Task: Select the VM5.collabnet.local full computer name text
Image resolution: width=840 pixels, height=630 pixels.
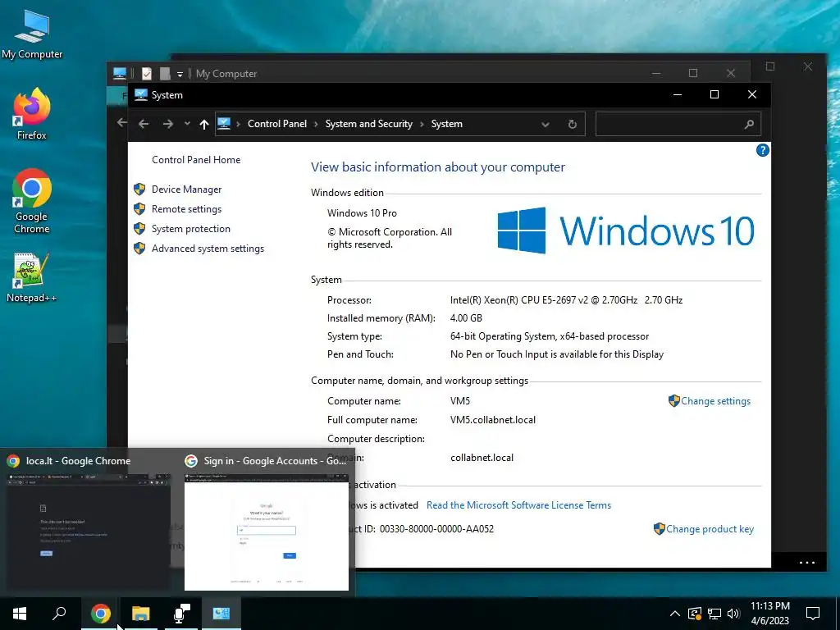Action: coord(493,420)
